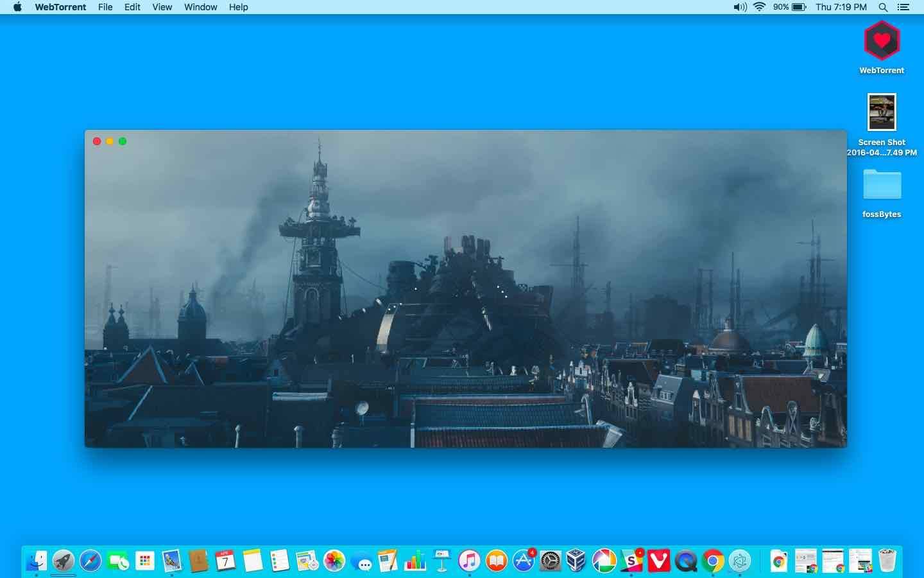Image resolution: width=924 pixels, height=578 pixels.
Task: Open Picasa in the Dock
Action: pyautogui.click(x=604, y=561)
